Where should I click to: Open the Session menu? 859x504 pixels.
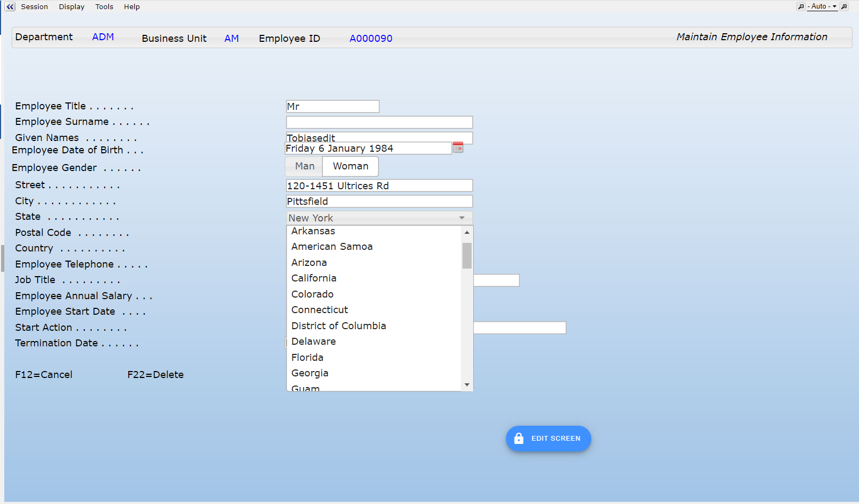tap(34, 7)
